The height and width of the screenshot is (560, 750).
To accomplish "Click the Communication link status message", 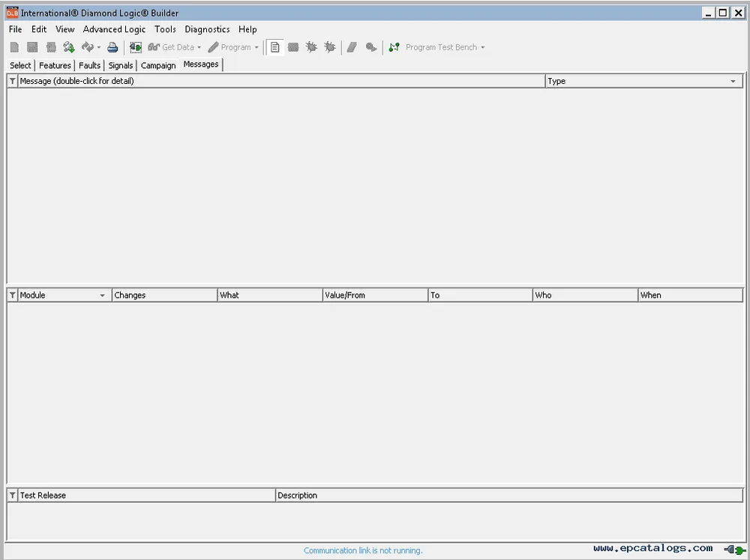I will pyautogui.click(x=363, y=550).
